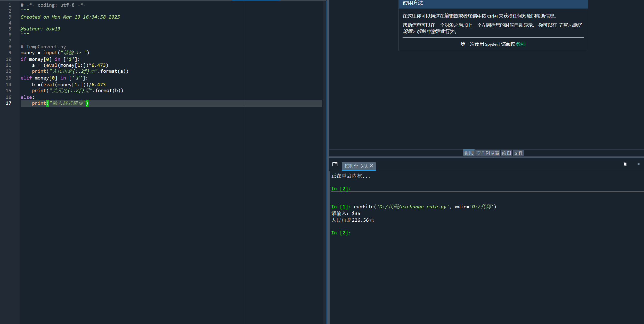Open the Spyder 教程 tutorial link
644x324 pixels.
point(521,44)
